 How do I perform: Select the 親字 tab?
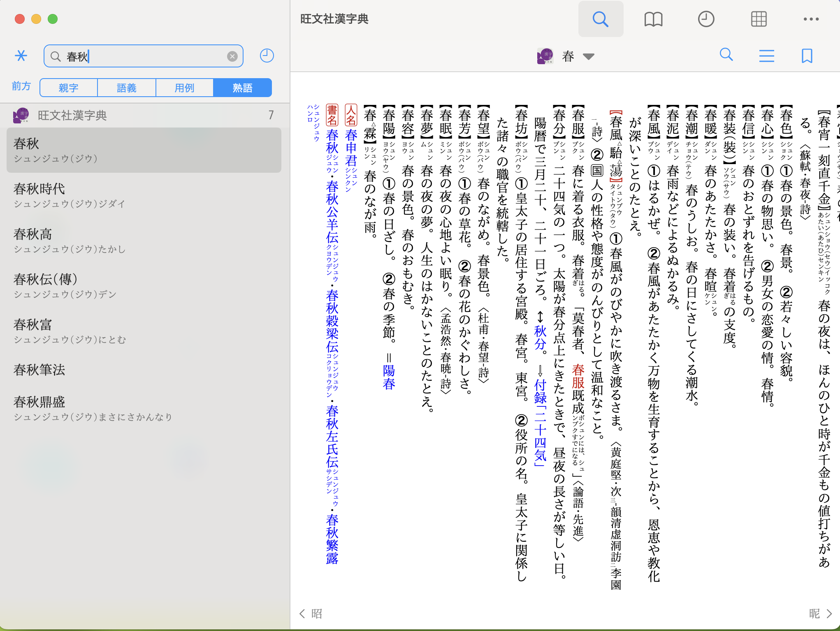[69, 88]
